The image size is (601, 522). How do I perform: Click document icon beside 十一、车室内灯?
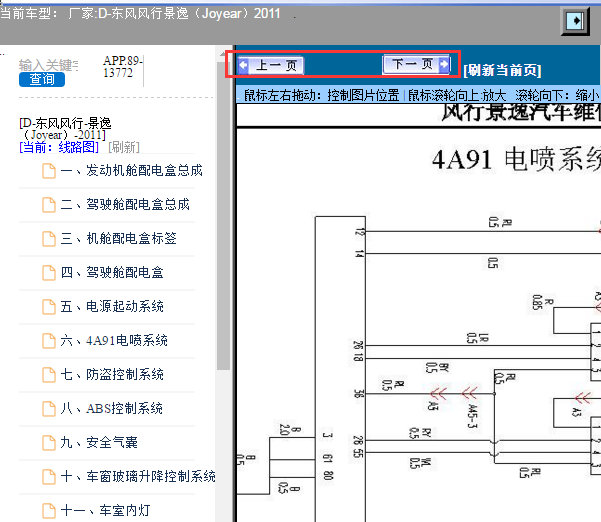[x=49, y=511]
